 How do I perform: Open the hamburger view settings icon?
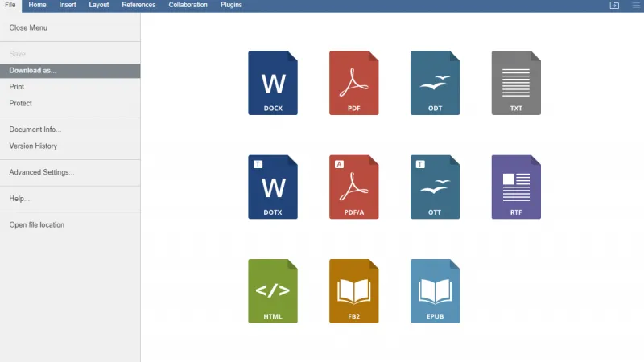coord(636,5)
